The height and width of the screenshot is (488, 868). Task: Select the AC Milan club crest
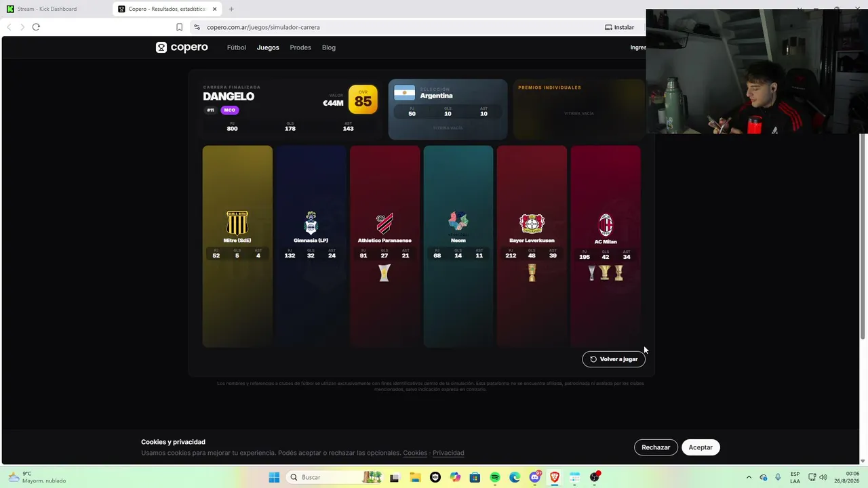click(x=606, y=224)
